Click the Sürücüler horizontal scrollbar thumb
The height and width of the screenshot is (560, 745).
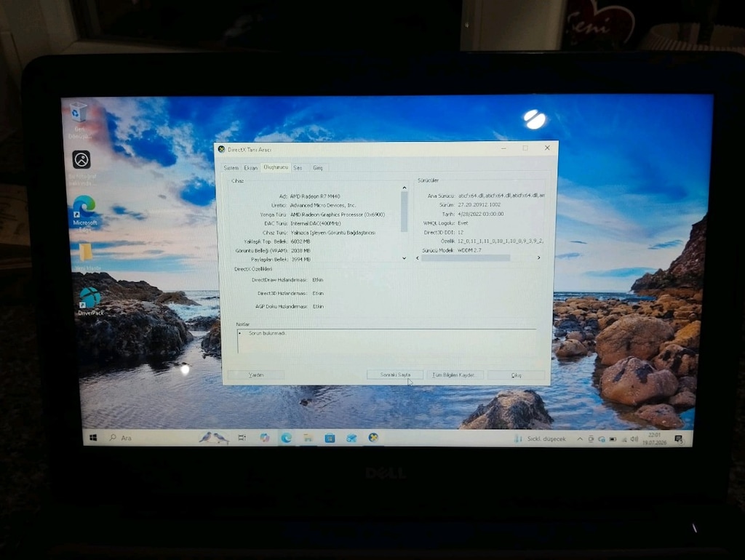(x=466, y=258)
